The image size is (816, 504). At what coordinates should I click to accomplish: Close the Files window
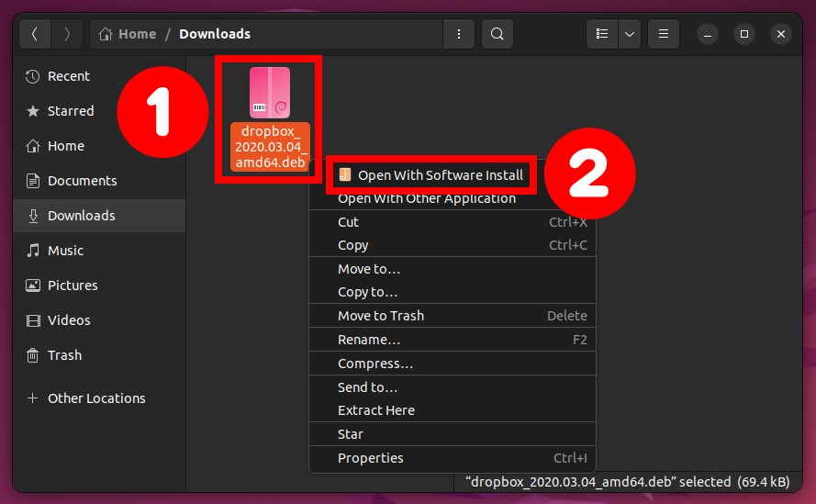pyautogui.click(x=780, y=34)
